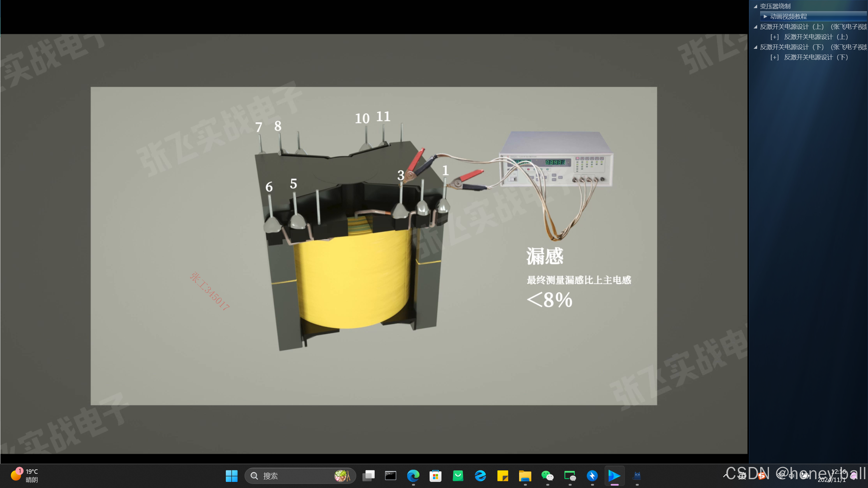Expand [+] 反激开关电源设计（下） item
The height and width of the screenshot is (488, 868).
coord(774,57)
